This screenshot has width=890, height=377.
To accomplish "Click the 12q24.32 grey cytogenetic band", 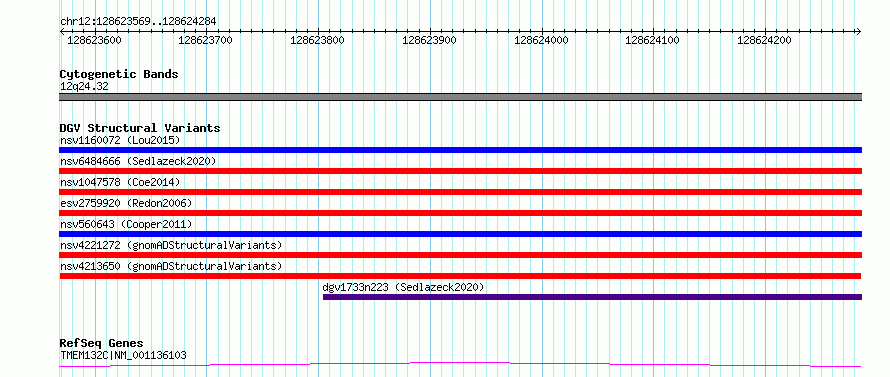I will (460, 97).
